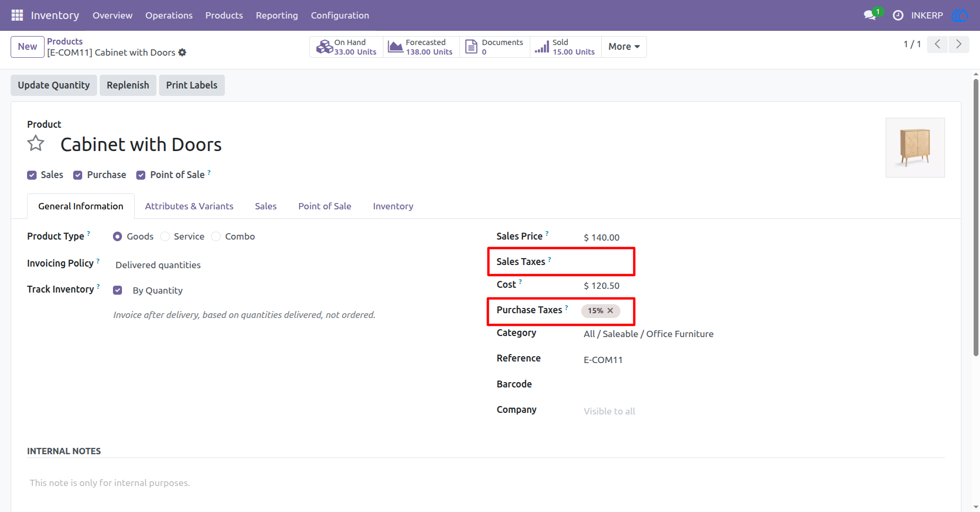Open the Reporting menu
Screen dimensions: 980x512
pos(277,15)
